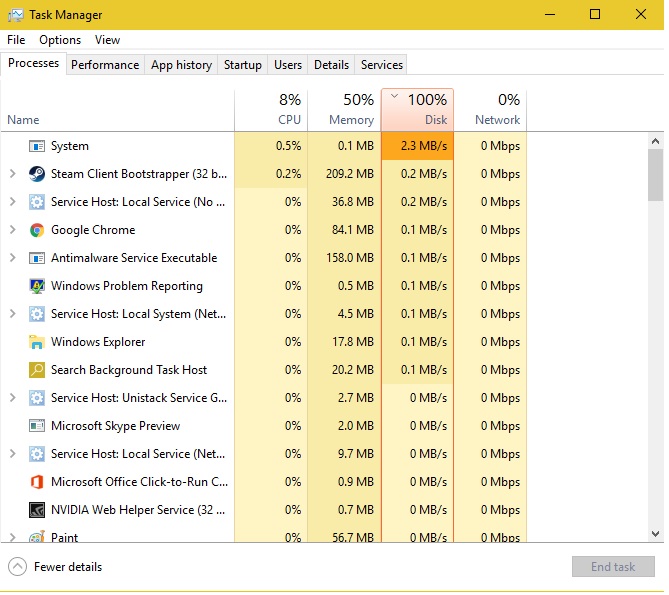This screenshot has height=595, width=669.
Task: Click the Service Host: Unistack Service gear icon
Action: (x=37, y=398)
